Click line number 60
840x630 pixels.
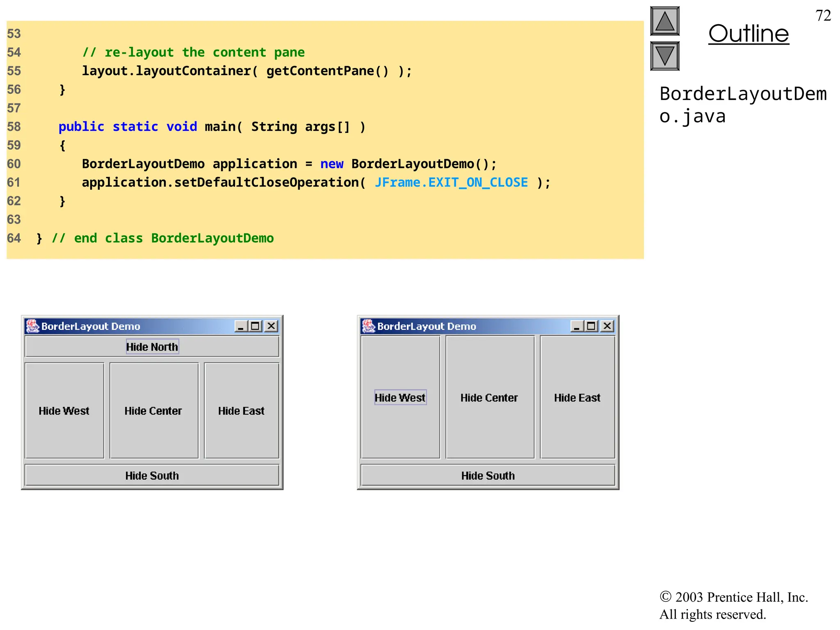pyautogui.click(x=14, y=164)
